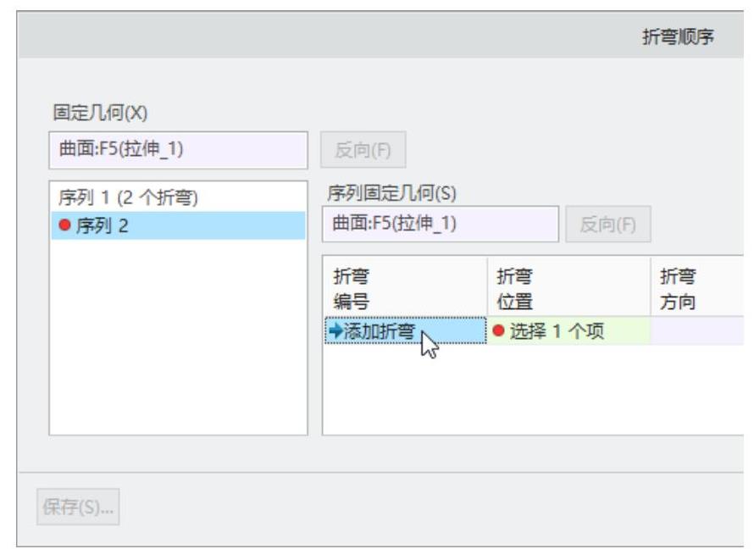Click the red dot beside 序列 2
The height and width of the screenshot is (560, 754).
63,226
